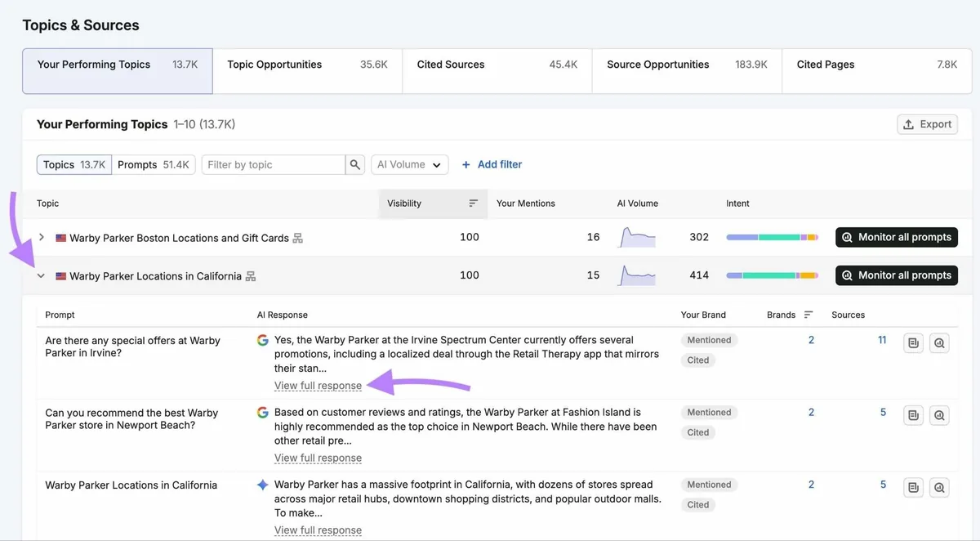The image size is (980, 541).
Task: Collapse the Warby Parker Locations in California row
Action: [x=42, y=275]
